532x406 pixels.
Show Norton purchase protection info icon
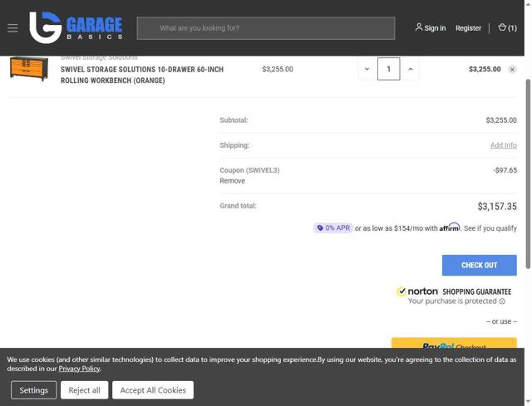click(502, 301)
